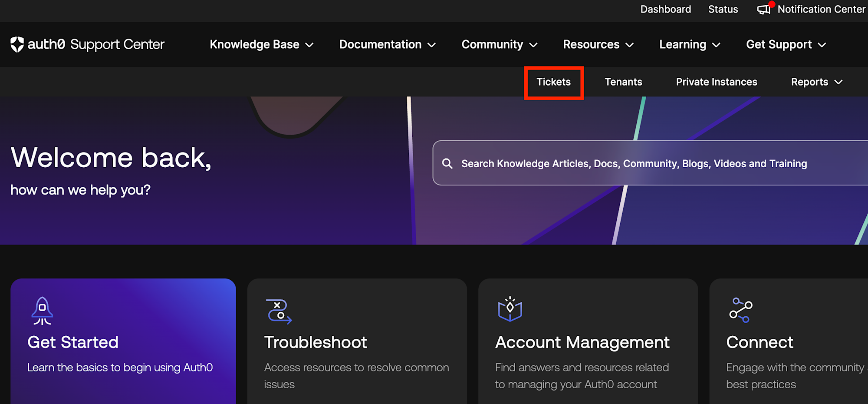Click the Troubleshoot route icon
Image resolution: width=868 pixels, height=404 pixels.
coord(279,311)
